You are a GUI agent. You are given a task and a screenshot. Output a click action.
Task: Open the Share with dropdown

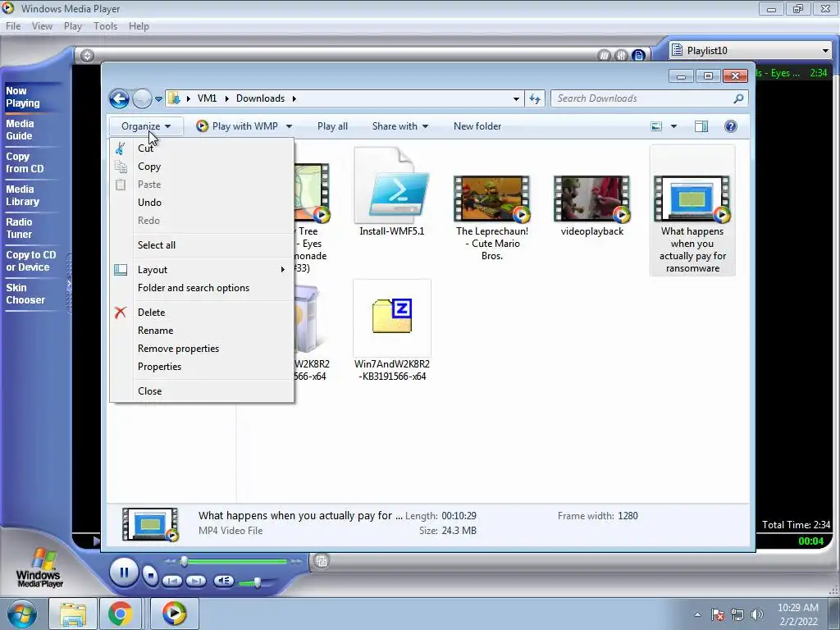[x=400, y=126]
